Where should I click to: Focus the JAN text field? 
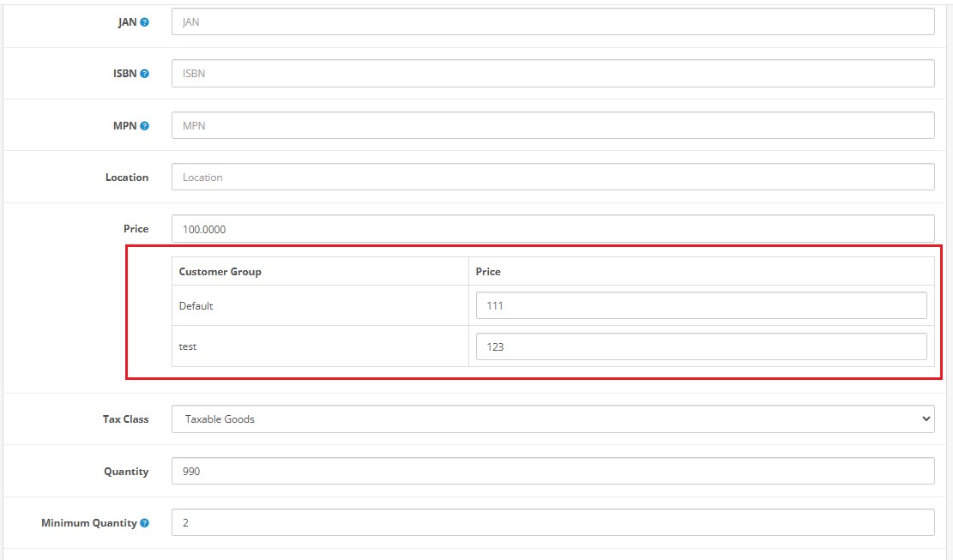coord(552,22)
